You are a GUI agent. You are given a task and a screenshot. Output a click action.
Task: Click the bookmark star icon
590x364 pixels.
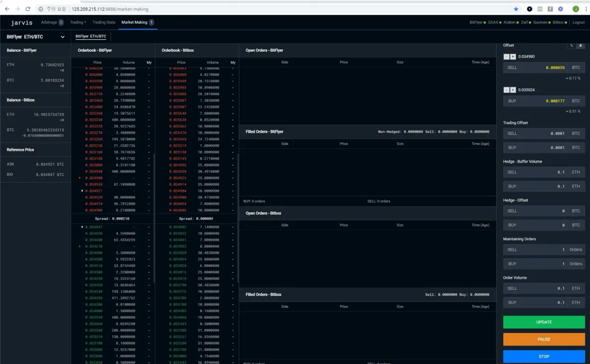[516, 9]
